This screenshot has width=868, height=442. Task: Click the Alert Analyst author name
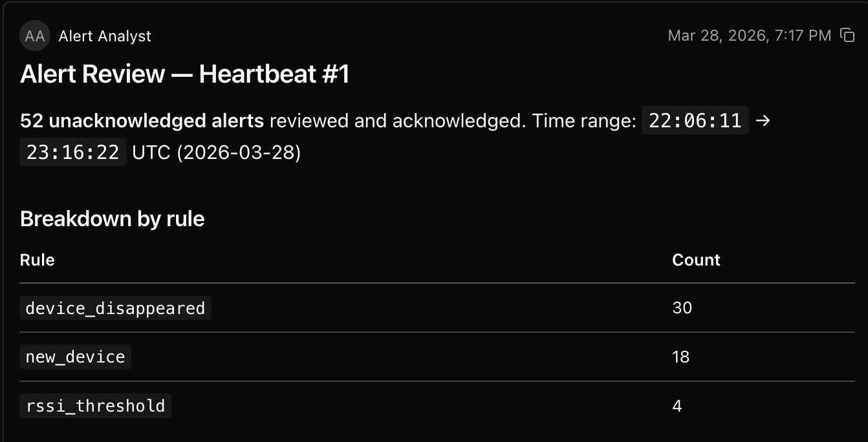point(105,36)
